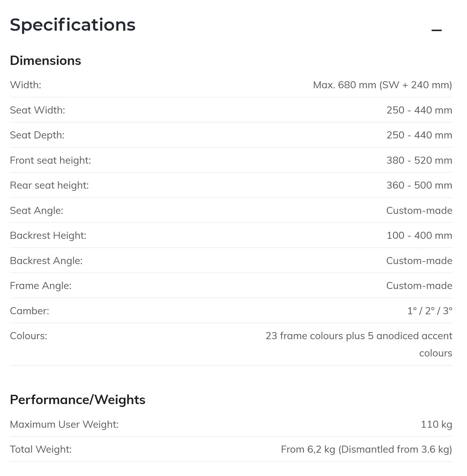
Task: Select the Frame Angle label
Action: tap(41, 286)
